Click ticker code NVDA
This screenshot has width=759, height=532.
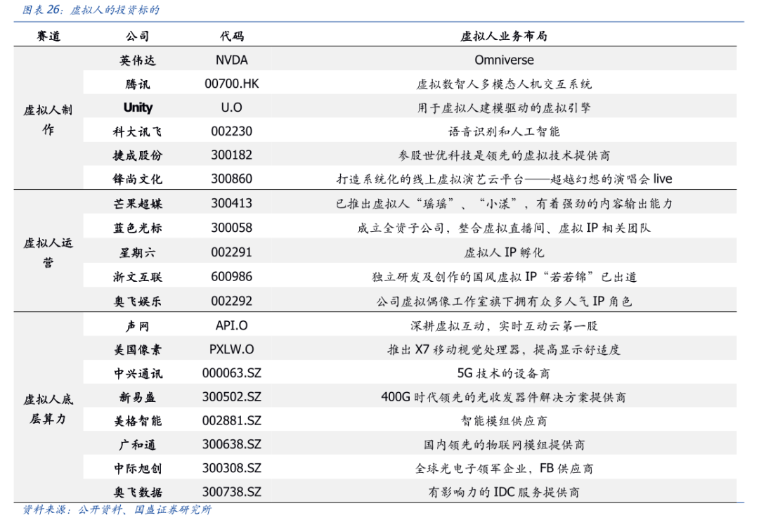pyautogui.click(x=232, y=60)
